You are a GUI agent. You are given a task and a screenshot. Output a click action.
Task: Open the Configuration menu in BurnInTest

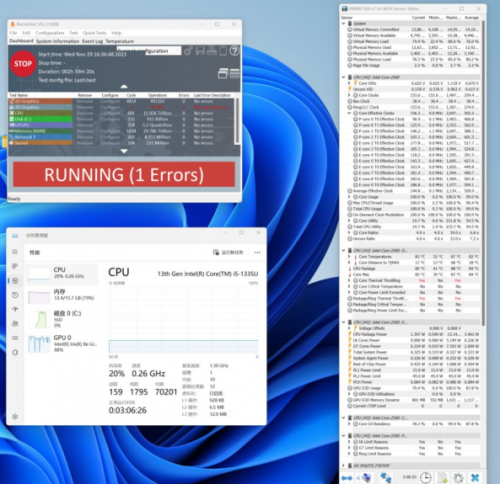(49, 33)
